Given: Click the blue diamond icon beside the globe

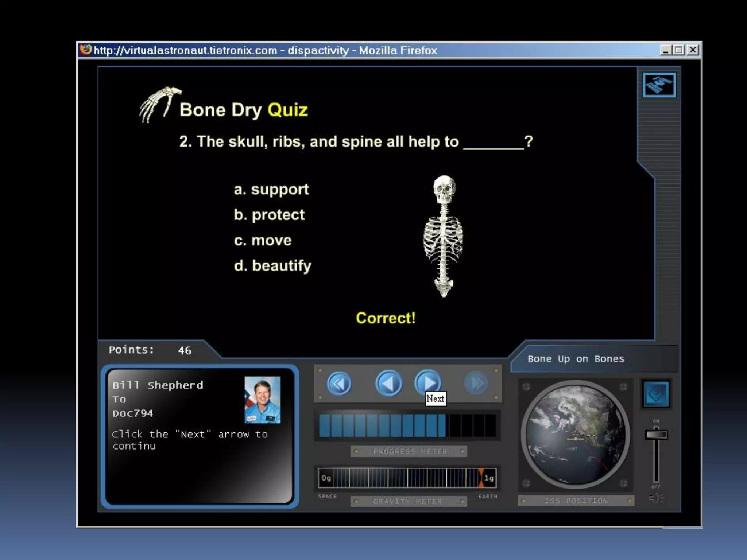Looking at the screenshot, I should click(656, 394).
